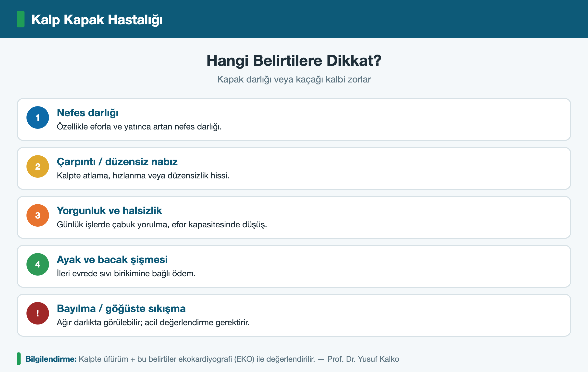Click 'Kalpte atlama, hızlanma' description text
588x372 pixels.
coord(143,176)
